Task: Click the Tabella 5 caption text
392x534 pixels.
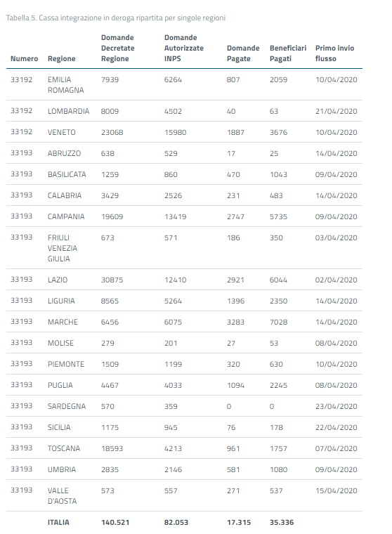Action: (x=116, y=18)
